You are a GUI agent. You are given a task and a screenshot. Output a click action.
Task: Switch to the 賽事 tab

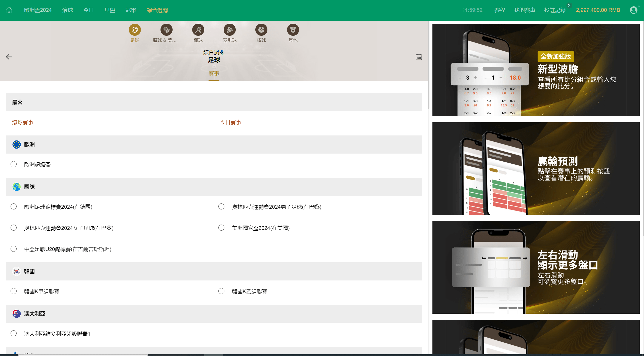[x=214, y=74]
